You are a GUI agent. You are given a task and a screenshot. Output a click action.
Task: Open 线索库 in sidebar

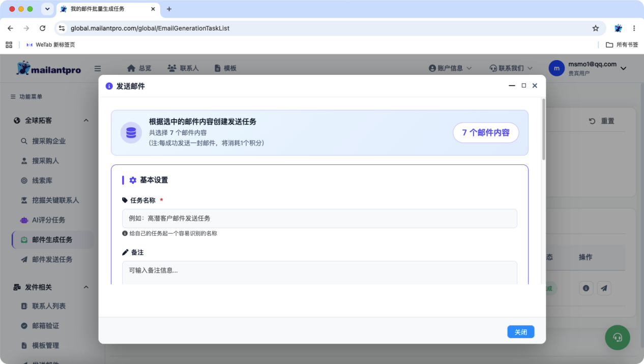(42, 181)
